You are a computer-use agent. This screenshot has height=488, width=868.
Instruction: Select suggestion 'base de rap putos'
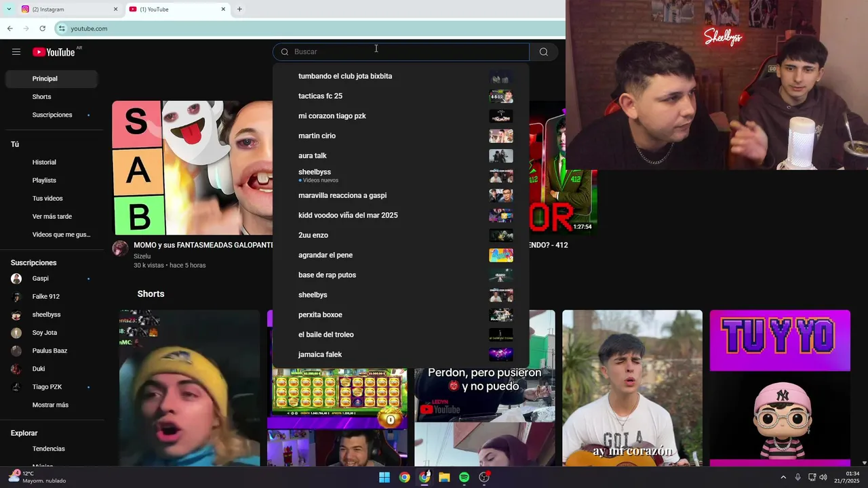tap(401, 275)
